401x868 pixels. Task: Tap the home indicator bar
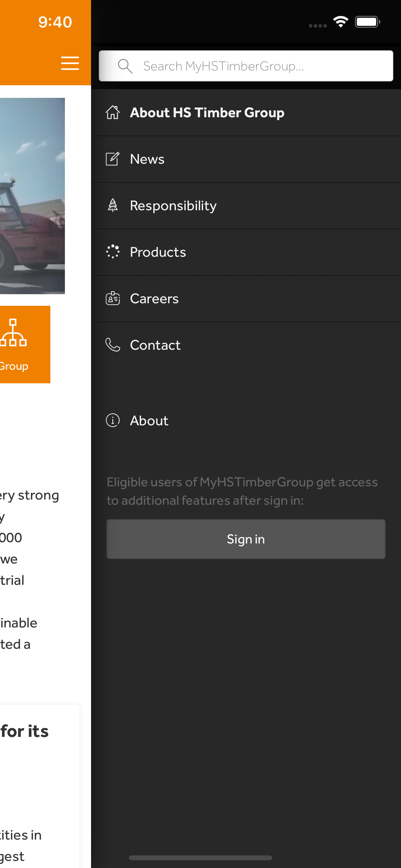(x=200, y=858)
